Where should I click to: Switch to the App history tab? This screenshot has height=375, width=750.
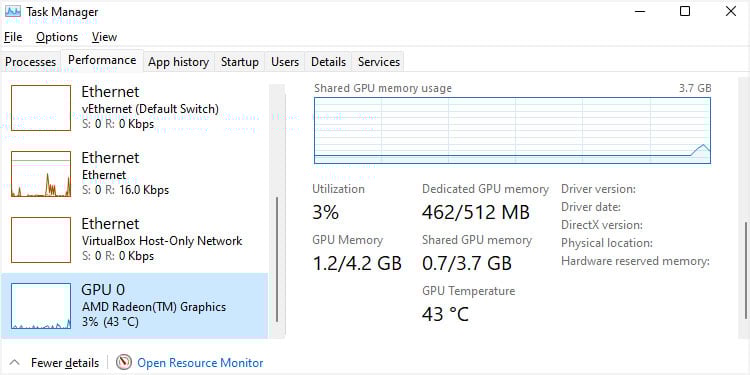[x=178, y=62]
